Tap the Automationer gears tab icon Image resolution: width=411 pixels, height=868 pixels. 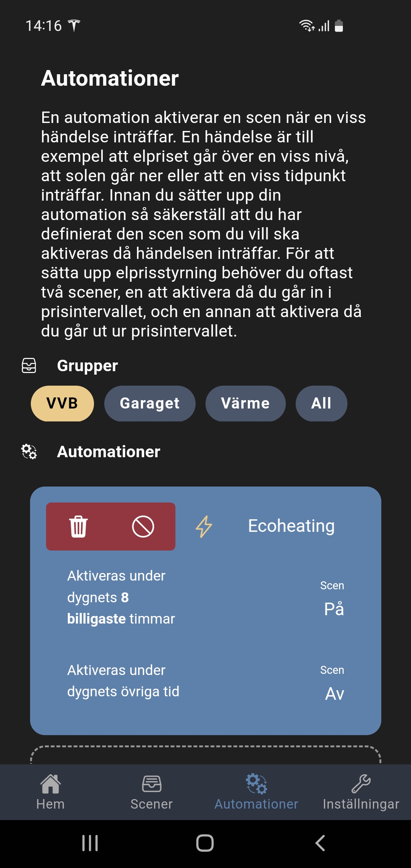pos(256,784)
